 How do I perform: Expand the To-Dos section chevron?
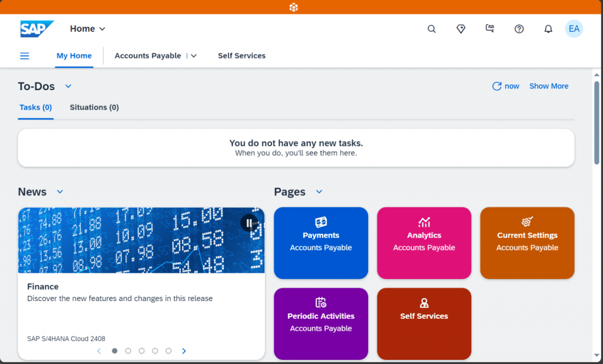tap(68, 86)
